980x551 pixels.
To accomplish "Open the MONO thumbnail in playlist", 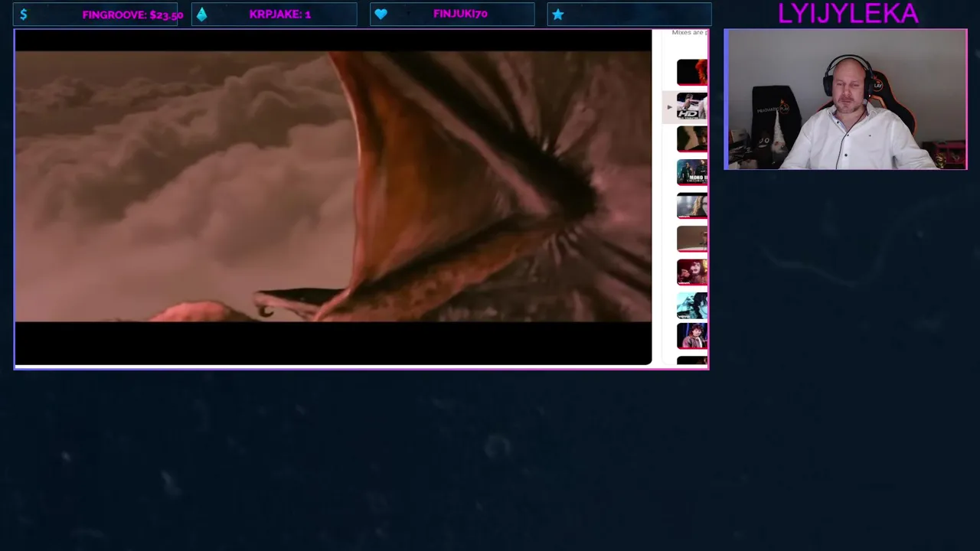I will pos(692,172).
